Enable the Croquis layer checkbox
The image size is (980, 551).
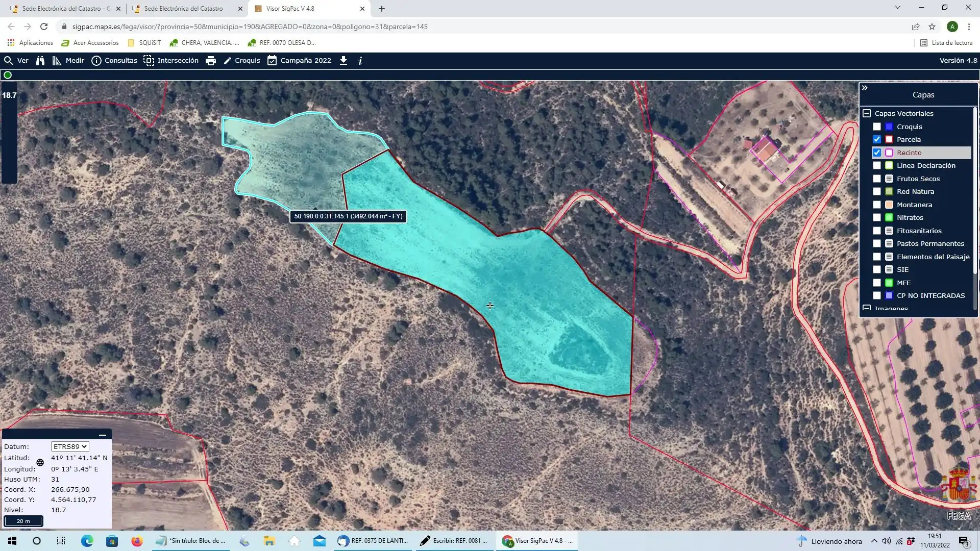[x=877, y=127]
